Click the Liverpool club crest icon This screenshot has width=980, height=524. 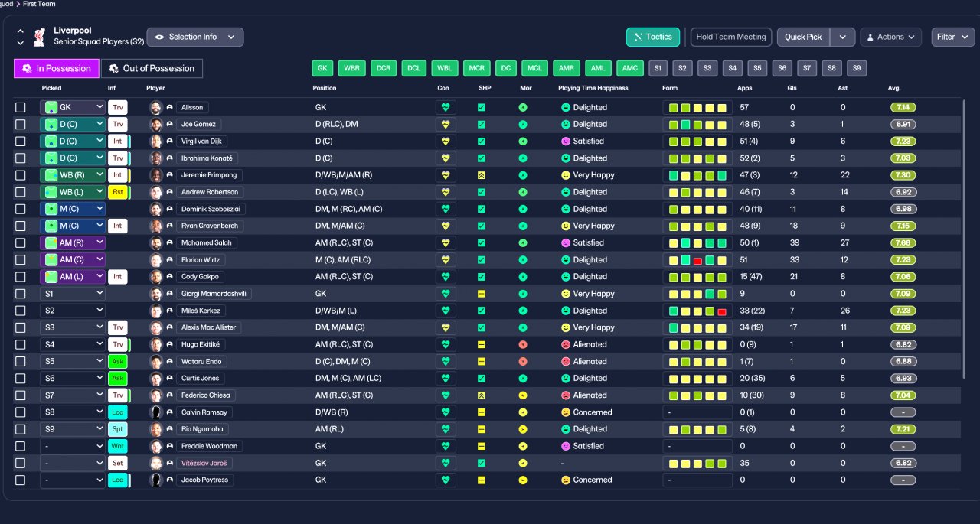pos(40,37)
